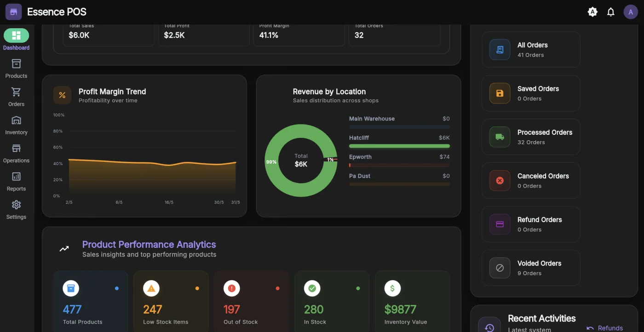Image resolution: width=644 pixels, height=332 pixels.
Task: Click the Total Products box icon
Action: (71, 288)
